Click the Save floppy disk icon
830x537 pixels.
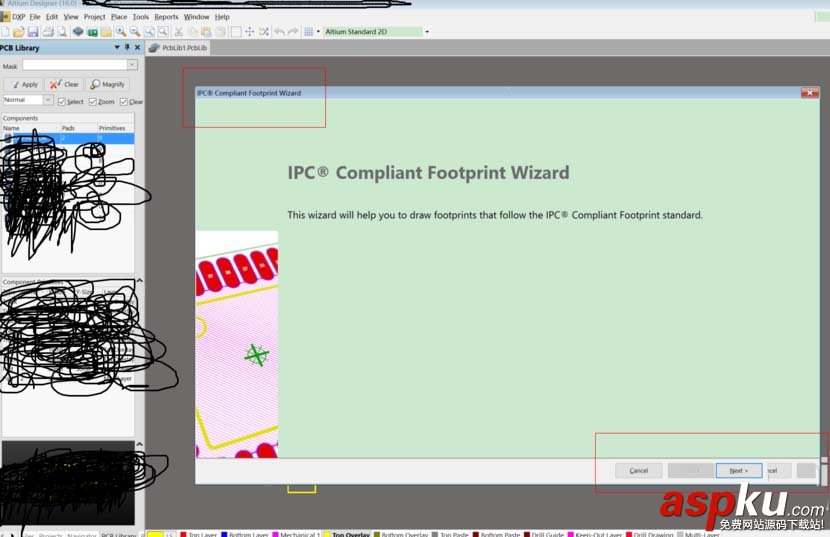33,32
